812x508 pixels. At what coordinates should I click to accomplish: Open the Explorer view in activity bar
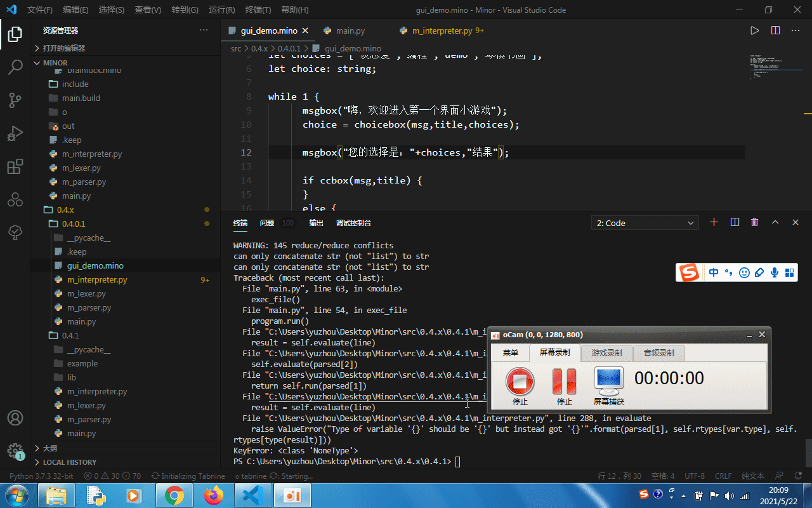click(x=15, y=35)
